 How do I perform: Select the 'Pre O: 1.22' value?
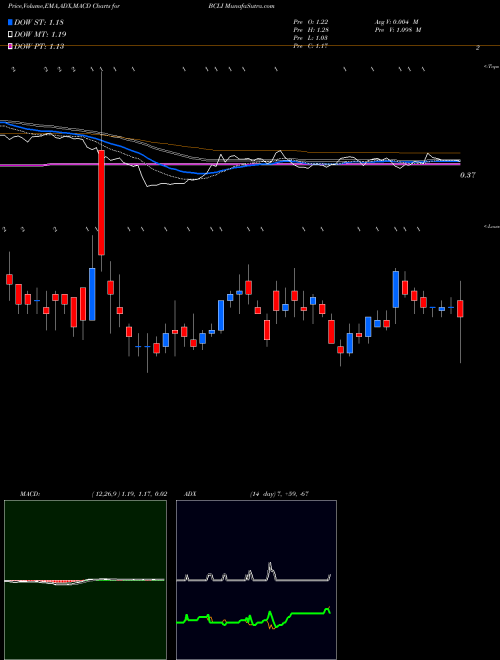[x=311, y=22]
